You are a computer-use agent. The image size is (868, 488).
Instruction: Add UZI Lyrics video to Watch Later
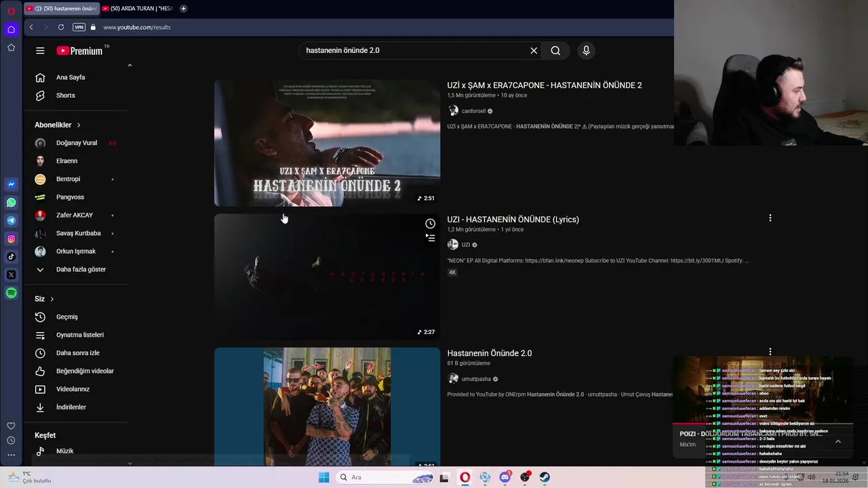430,224
